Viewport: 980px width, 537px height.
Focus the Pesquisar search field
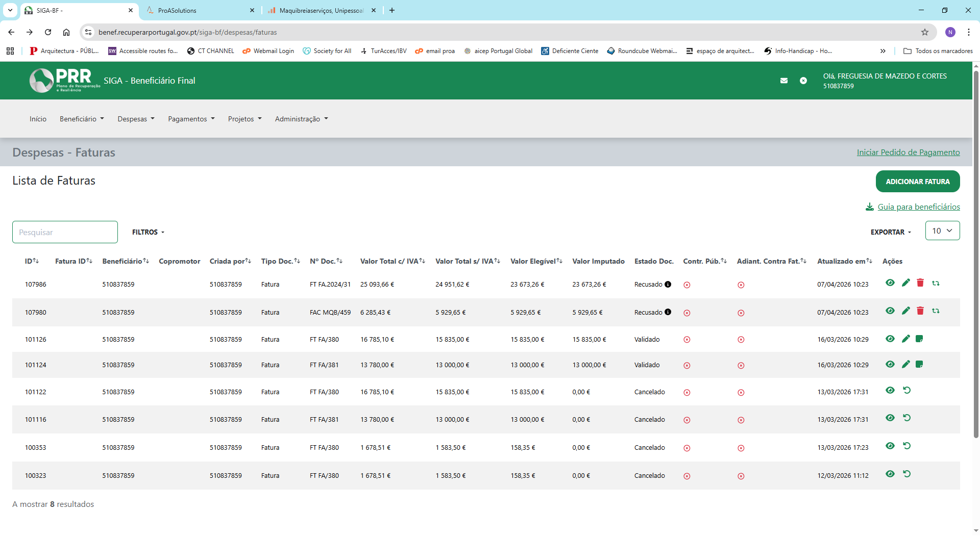(65, 232)
